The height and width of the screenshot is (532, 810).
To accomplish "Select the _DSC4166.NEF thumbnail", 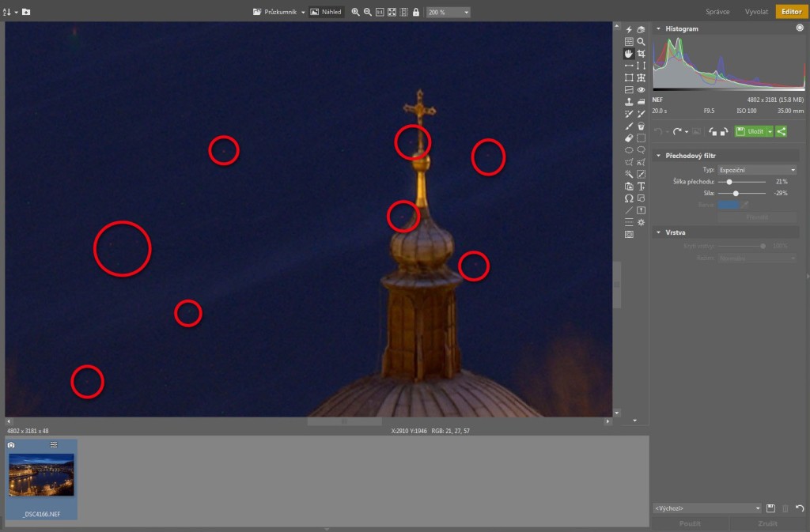I will [x=41, y=479].
